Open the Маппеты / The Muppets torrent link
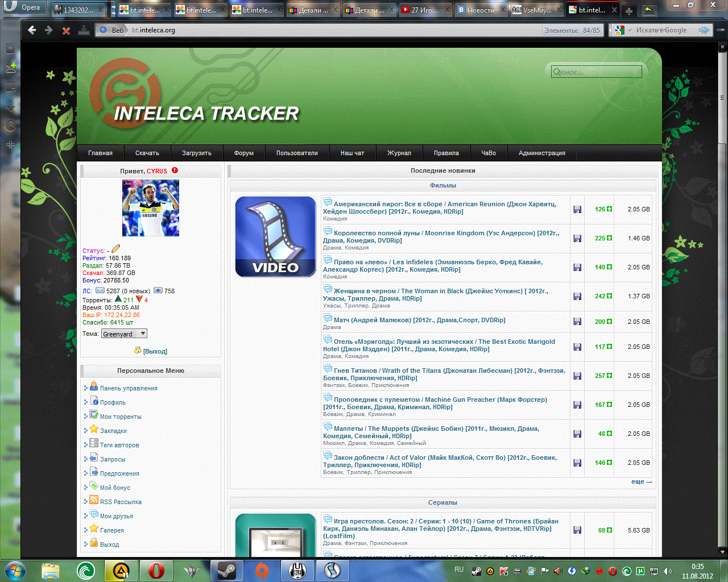The image size is (728, 582). (431, 432)
